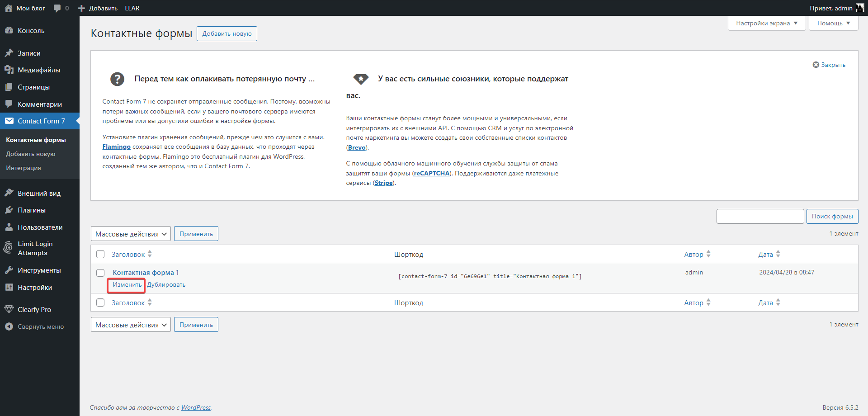Open the Brevo link
Viewport: 868px width, 416px height.
pos(357,147)
